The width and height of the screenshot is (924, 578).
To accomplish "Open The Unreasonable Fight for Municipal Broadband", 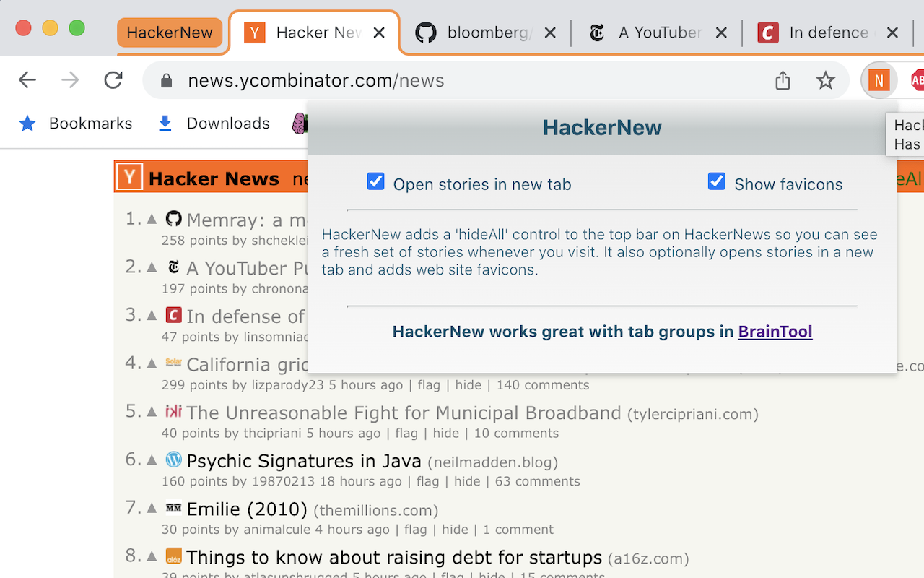I will [404, 413].
